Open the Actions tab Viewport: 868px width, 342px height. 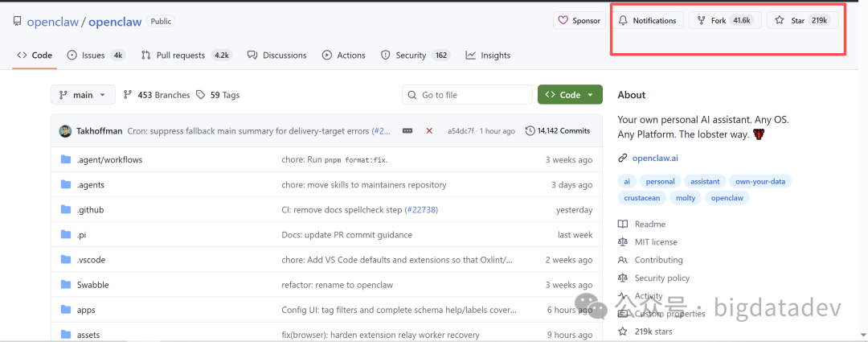point(344,56)
